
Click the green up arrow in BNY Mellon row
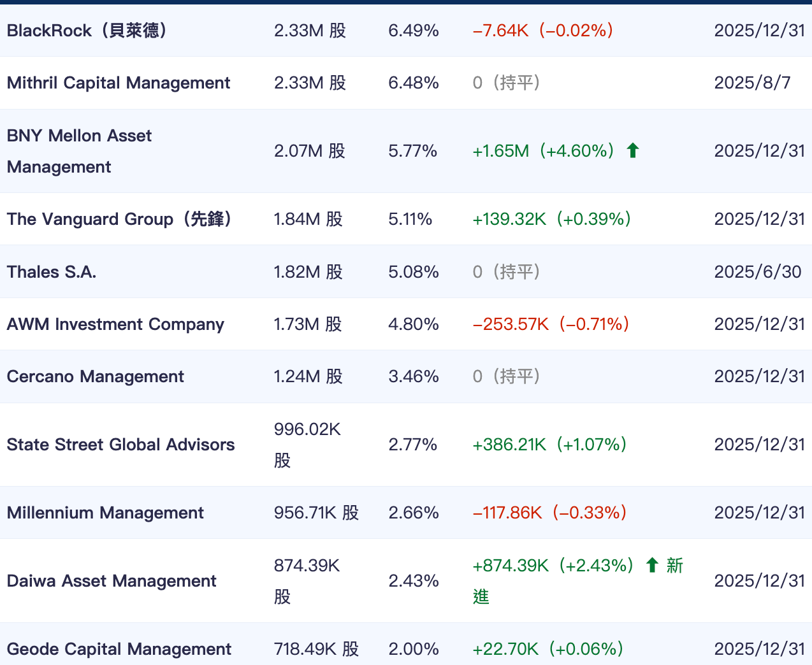633,150
